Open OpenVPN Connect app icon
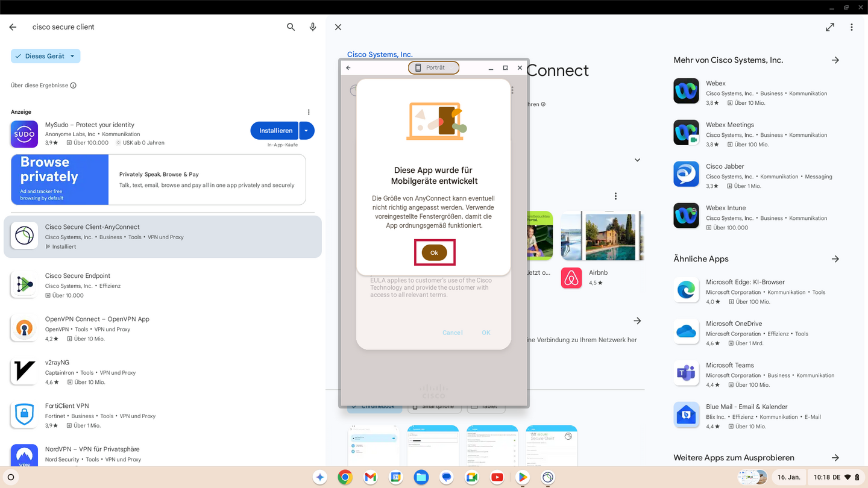The image size is (868, 488). pyautogui.click(x=24, y=328)
